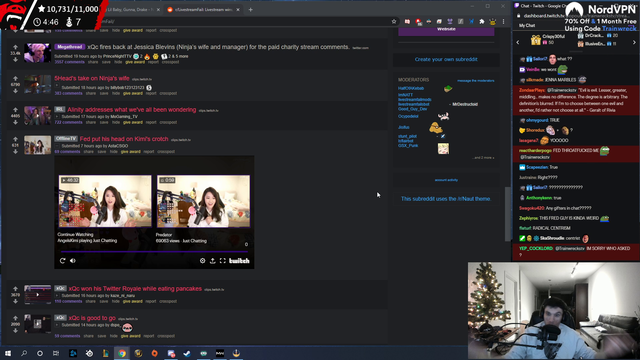Open new tab with plus button

point(251,9)
